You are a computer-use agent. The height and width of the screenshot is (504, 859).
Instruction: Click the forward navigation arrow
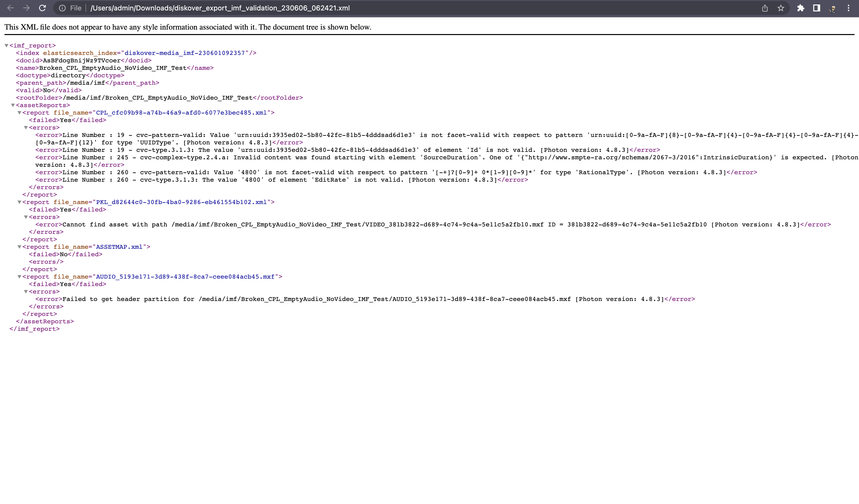pyautogui.click(x=26, y=8)
